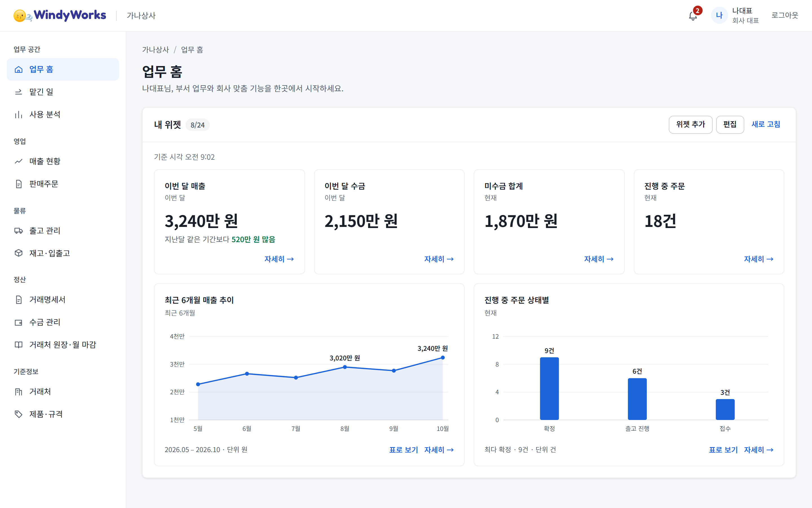Click the 출고 진행 6건 bar

tap(637, 399)
